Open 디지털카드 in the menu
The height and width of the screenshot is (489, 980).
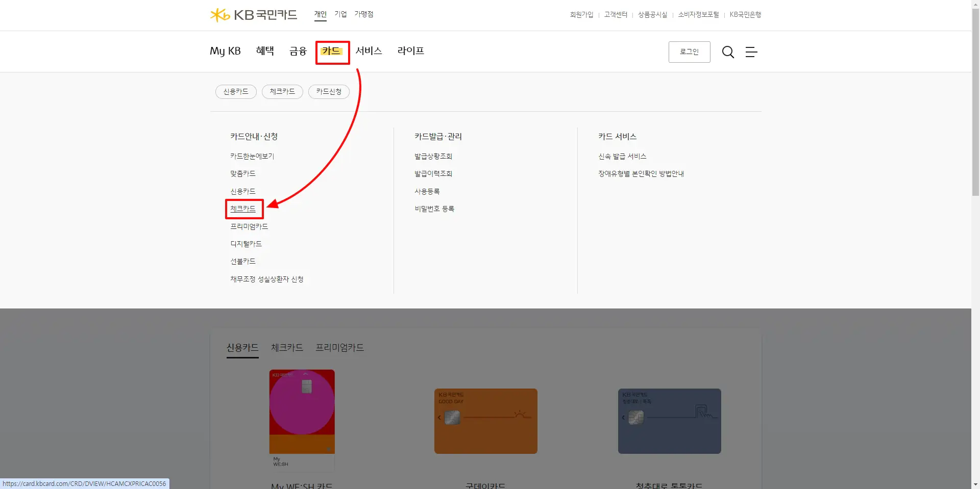[x=246, y=244]
